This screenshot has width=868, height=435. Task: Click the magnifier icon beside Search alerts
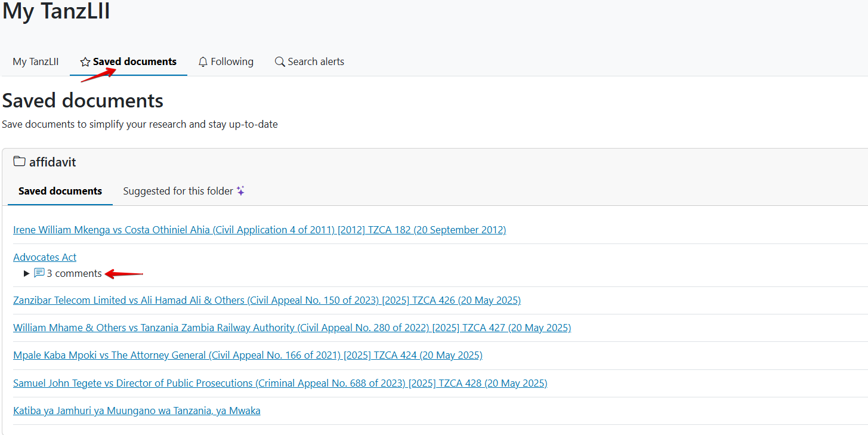(x=279, y=62)
